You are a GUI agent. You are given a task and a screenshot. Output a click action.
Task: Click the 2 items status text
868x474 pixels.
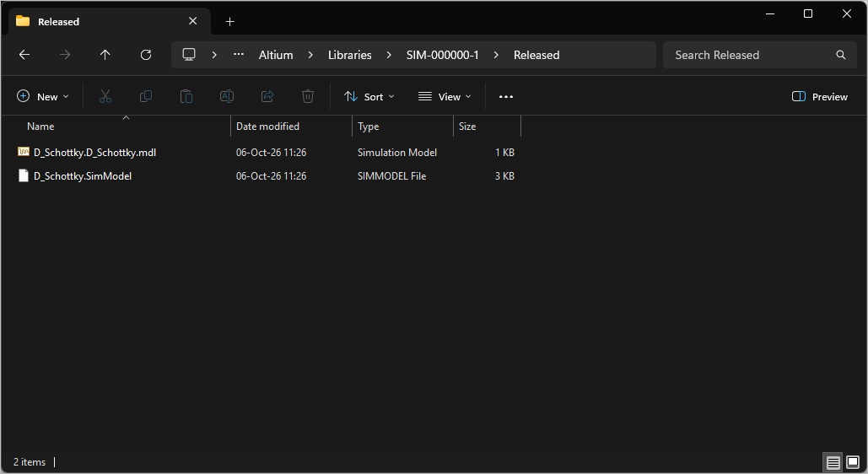point(30,462)
